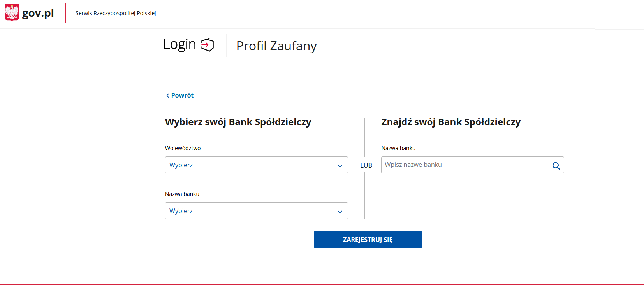Open the Województwo Wybierz dropdown
Image resolution: width=644 pixels, height=287 pixels.
pyautogui.click(x=256, y=165)
